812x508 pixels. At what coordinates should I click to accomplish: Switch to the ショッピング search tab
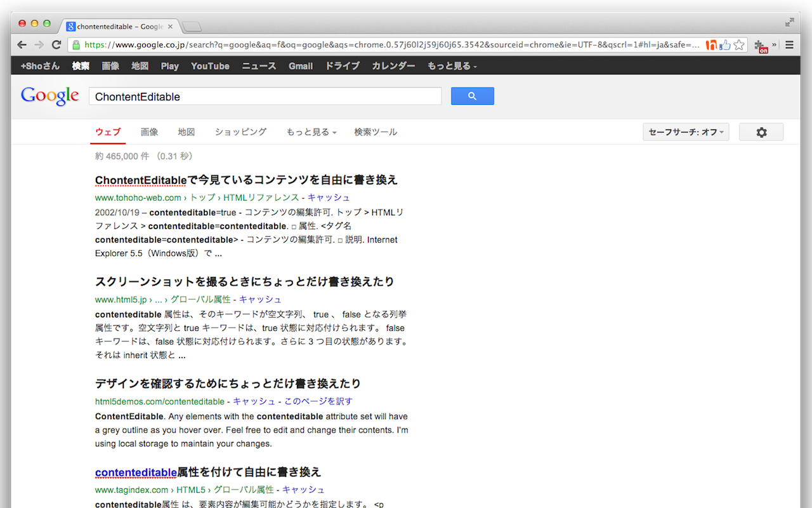point(240,132)
